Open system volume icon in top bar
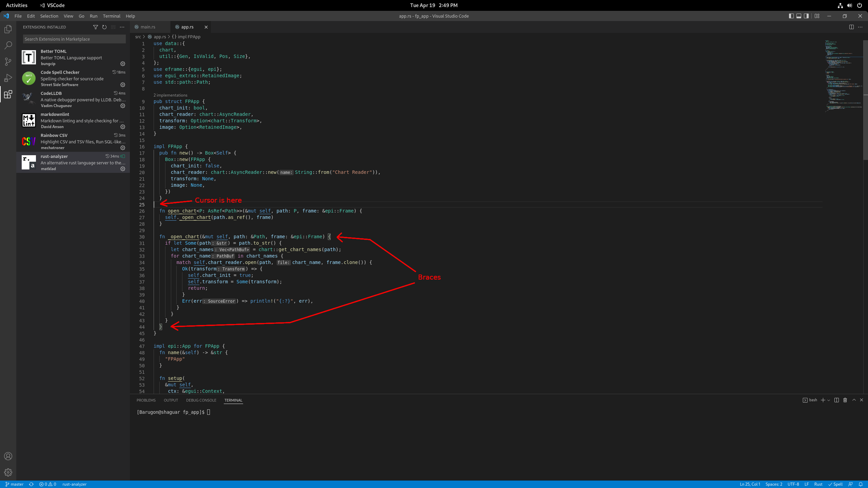 849,5
